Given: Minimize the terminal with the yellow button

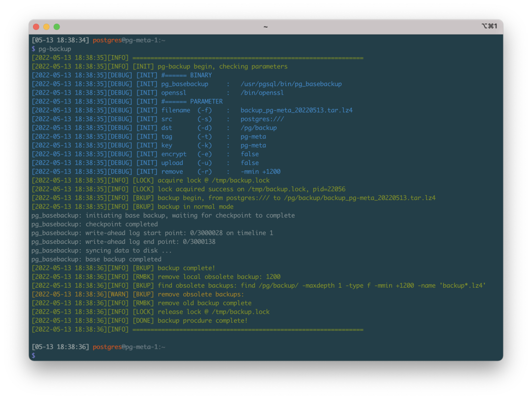Looking at the screenshot, I should 46,27.
